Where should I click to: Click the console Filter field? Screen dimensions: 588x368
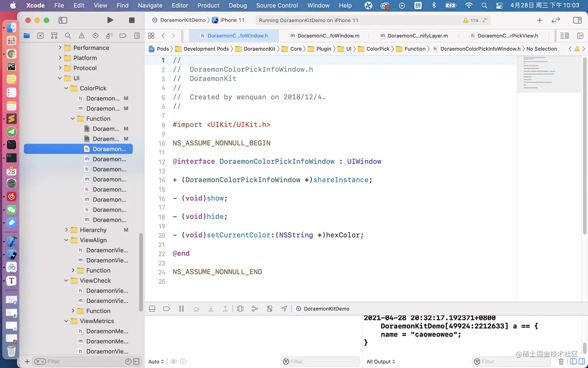coord(511,361)
